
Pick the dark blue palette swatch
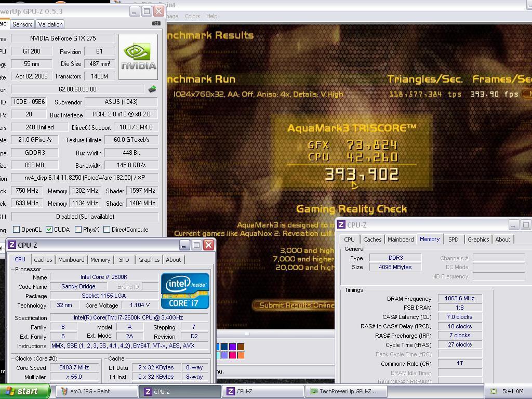pos(224,347)
